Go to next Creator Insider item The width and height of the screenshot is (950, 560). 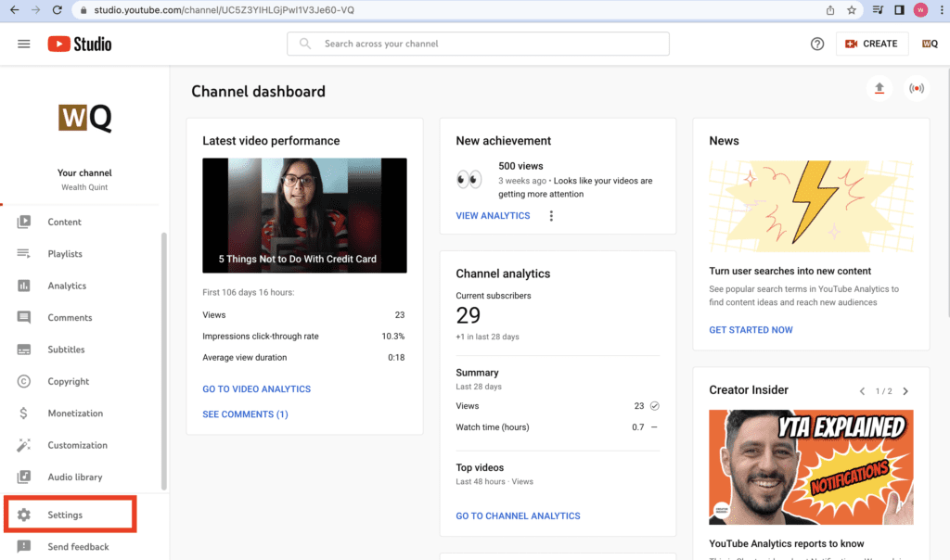pyautogui.click(x=905, y=391)
